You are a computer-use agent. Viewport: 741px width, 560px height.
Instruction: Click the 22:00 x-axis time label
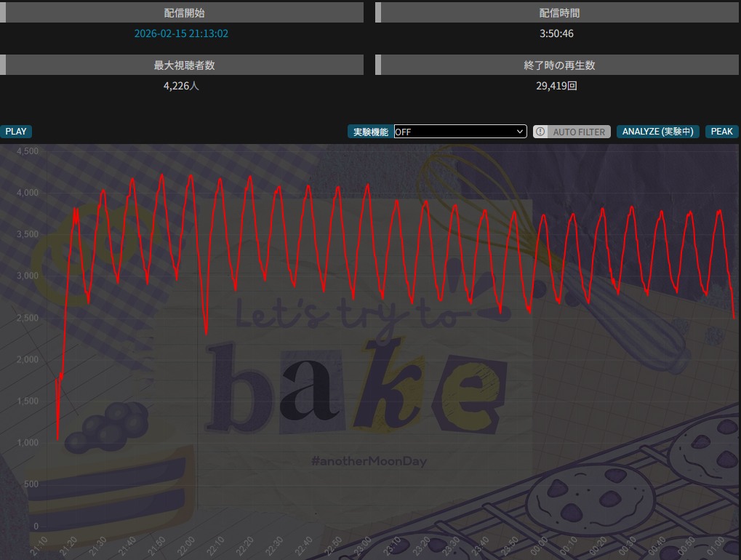coord(185,546)
